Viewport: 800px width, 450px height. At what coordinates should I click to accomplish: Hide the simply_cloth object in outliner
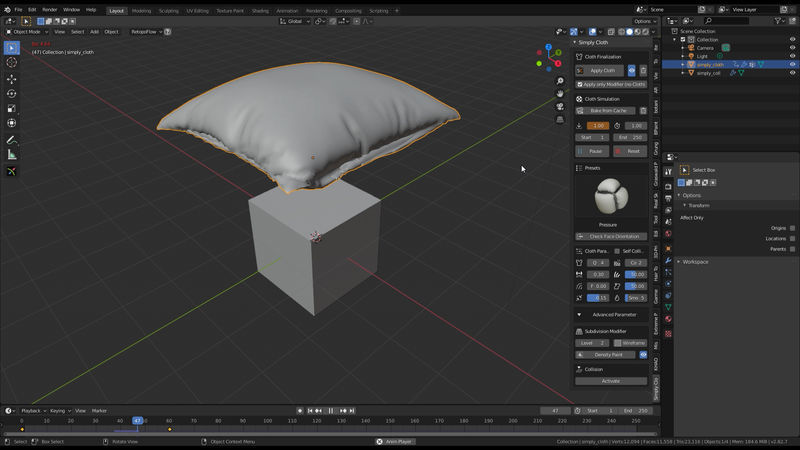point(792,65)
